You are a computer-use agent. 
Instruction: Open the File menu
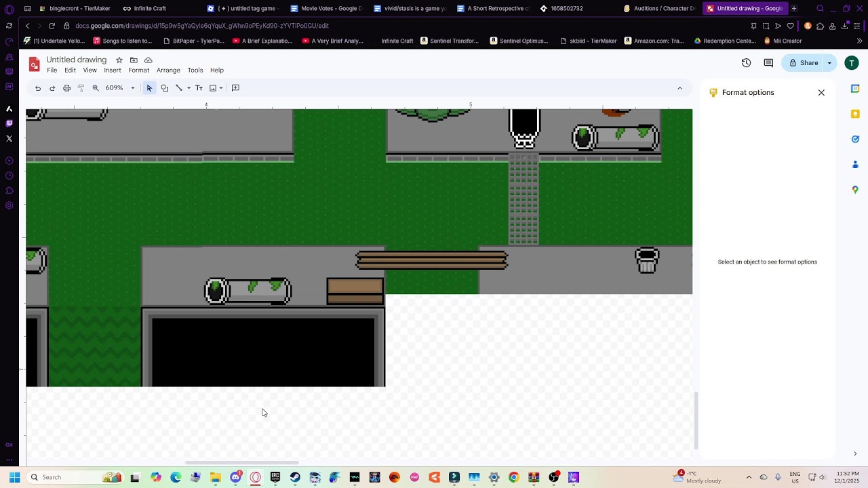(52, 70)
